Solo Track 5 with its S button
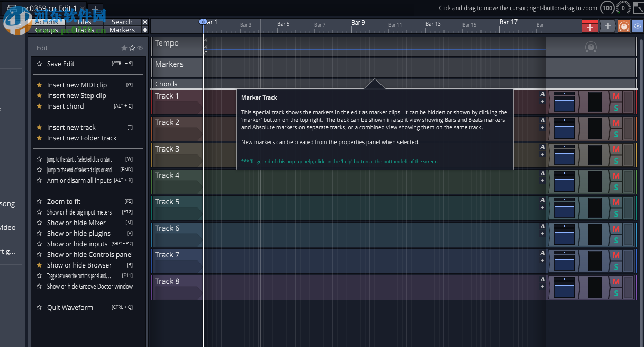The image size is (644, 347). (615, 213)
